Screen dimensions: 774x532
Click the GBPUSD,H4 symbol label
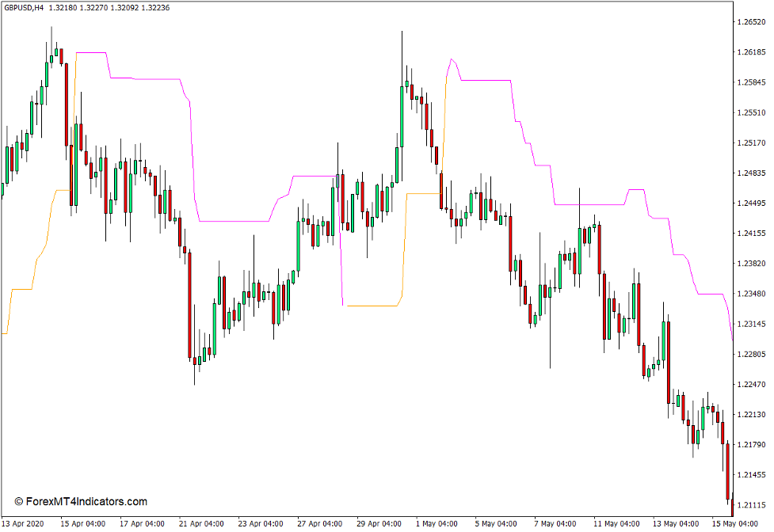(23, 7)
